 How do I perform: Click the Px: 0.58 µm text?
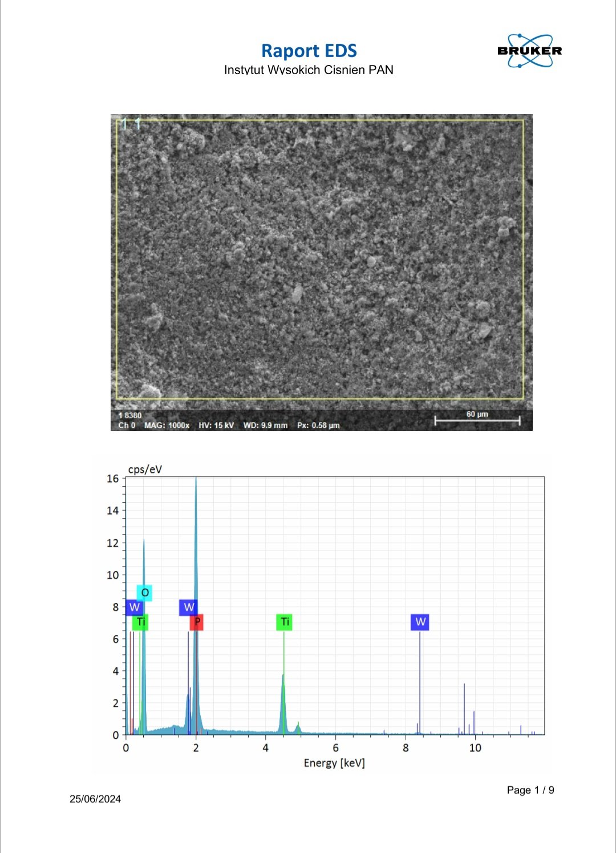[318, 426]
